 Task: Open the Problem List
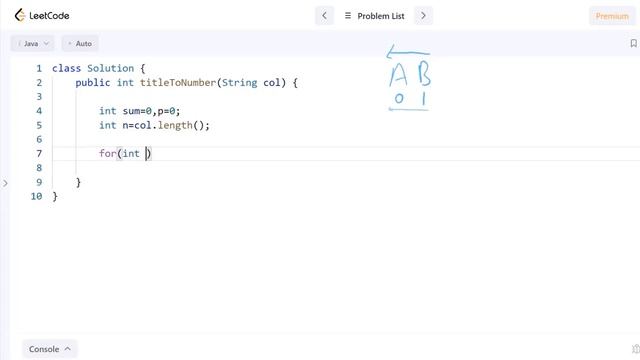[x=374, y=16]
